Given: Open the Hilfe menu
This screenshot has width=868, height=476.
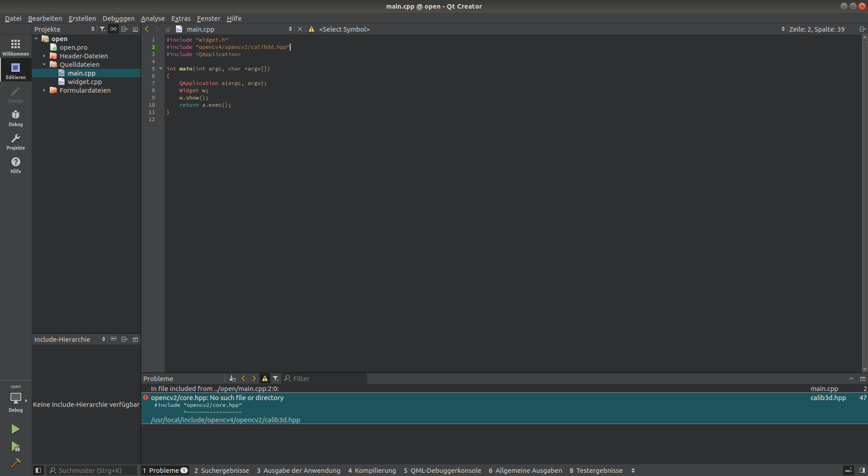Looking at the screenshot, I should [234, 19].
